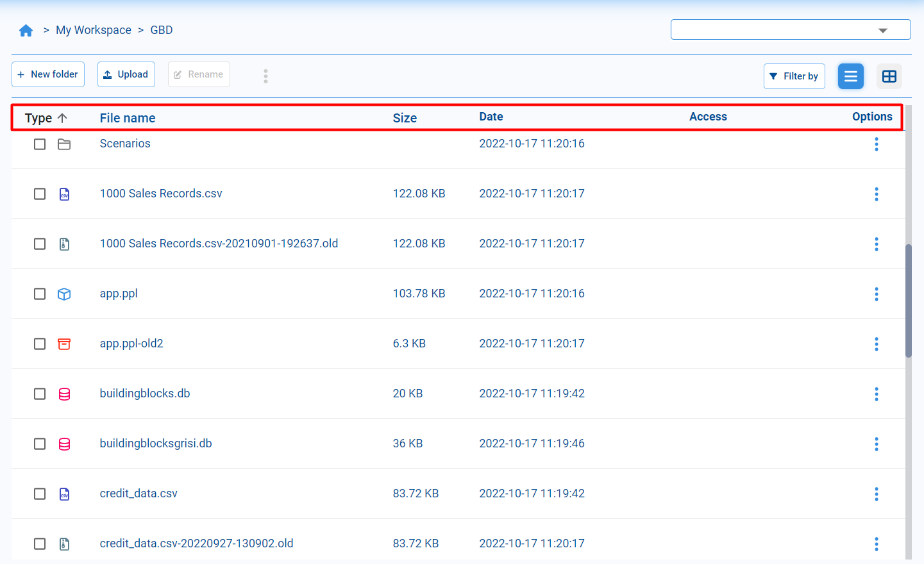This screenshot has width=924, height=564.
Task: Create a New folder
Action: coord(47,74)
